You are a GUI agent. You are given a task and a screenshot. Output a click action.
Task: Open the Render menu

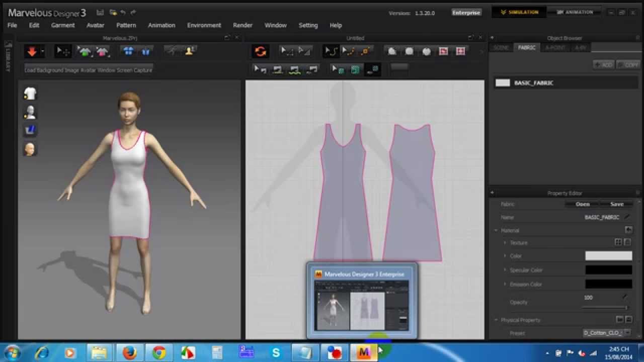243,25
